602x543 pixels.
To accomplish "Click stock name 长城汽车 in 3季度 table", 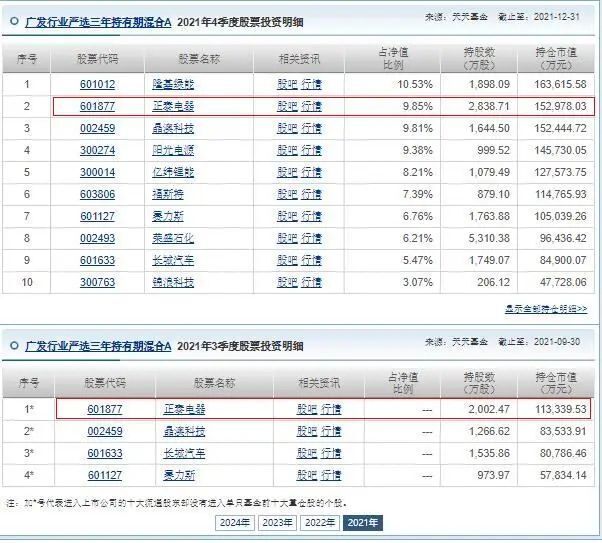I will [x=184, y=453].
